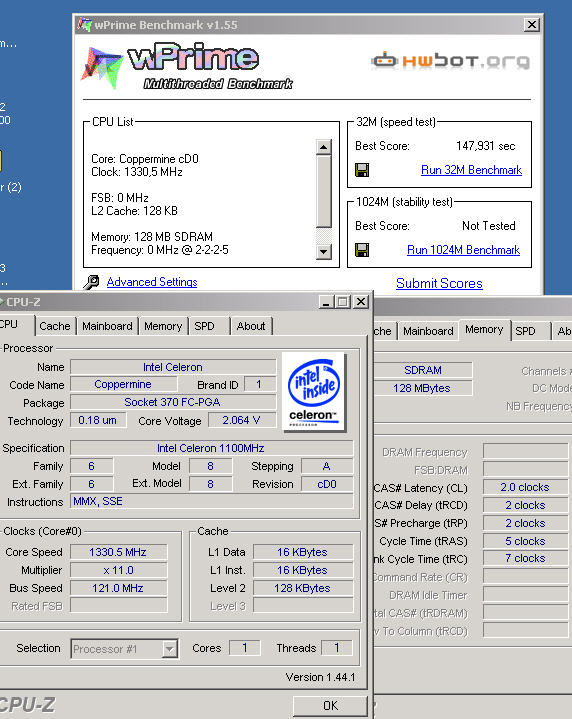Viewport: 572px width, 719px height.
Task: Click the Submit Scores link
Action: click(x=439, y=283)
